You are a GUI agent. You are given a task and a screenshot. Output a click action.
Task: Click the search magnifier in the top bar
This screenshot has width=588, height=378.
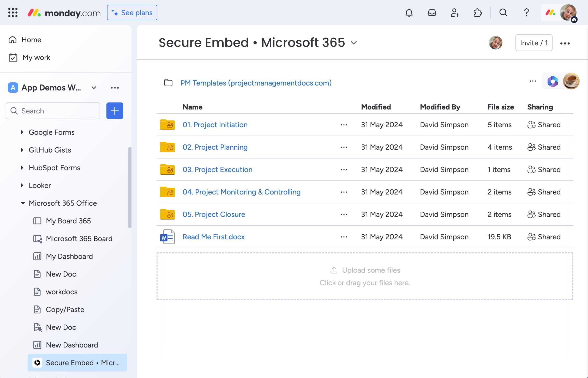click(x=503, y=13)
